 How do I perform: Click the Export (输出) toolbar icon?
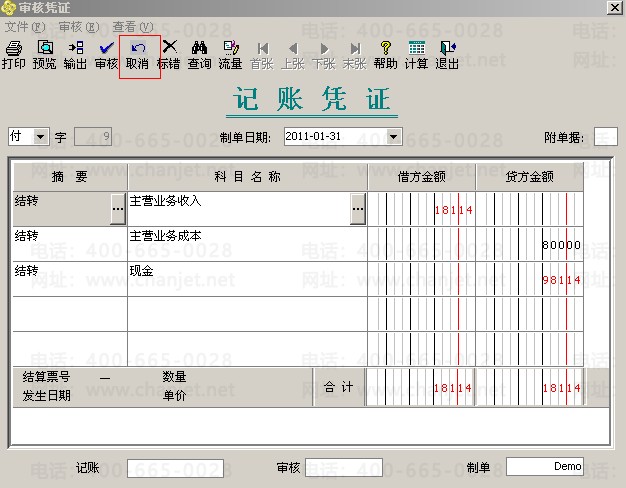75,54
